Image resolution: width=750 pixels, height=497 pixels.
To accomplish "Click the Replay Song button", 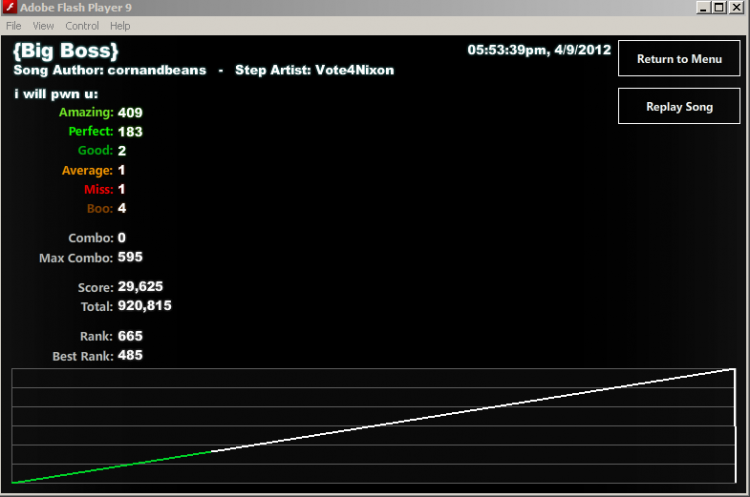I will point(679,106).
